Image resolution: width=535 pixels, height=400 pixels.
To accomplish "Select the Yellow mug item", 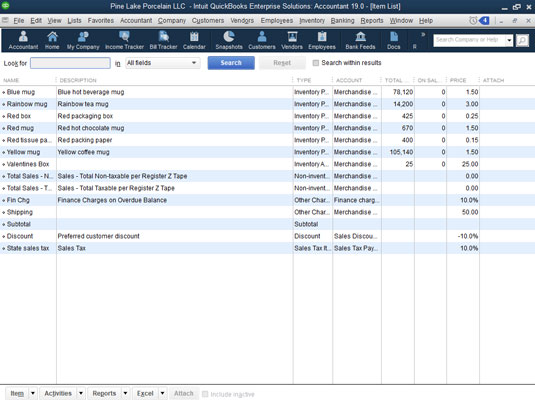I will pyautogui.click(x=23, y=152).
